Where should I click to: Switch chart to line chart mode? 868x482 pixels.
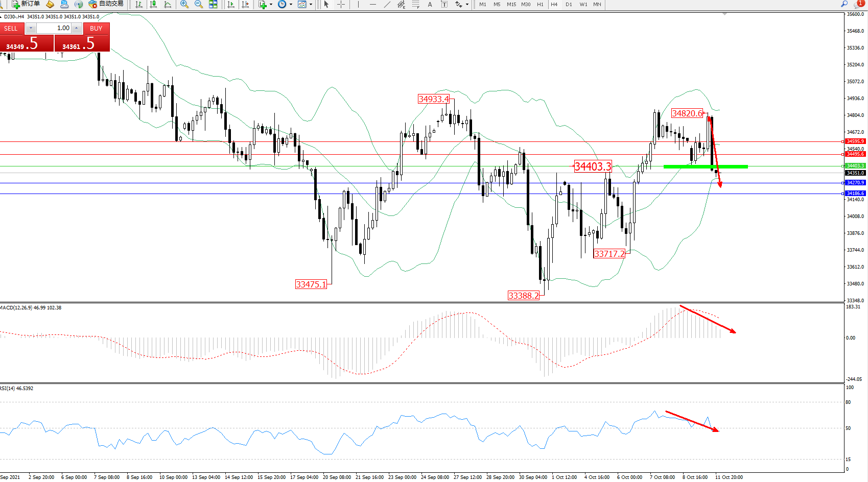click(168, 4)
